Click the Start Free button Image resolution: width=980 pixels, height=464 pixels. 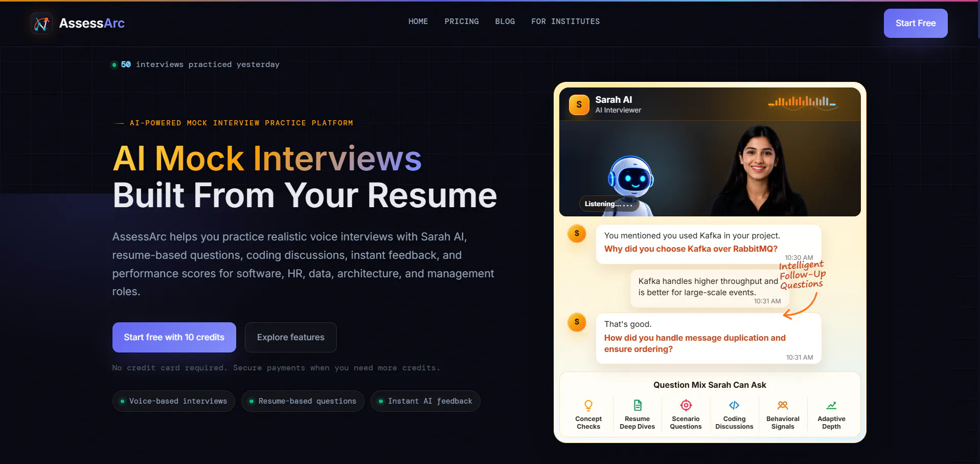tap(916, 23)
